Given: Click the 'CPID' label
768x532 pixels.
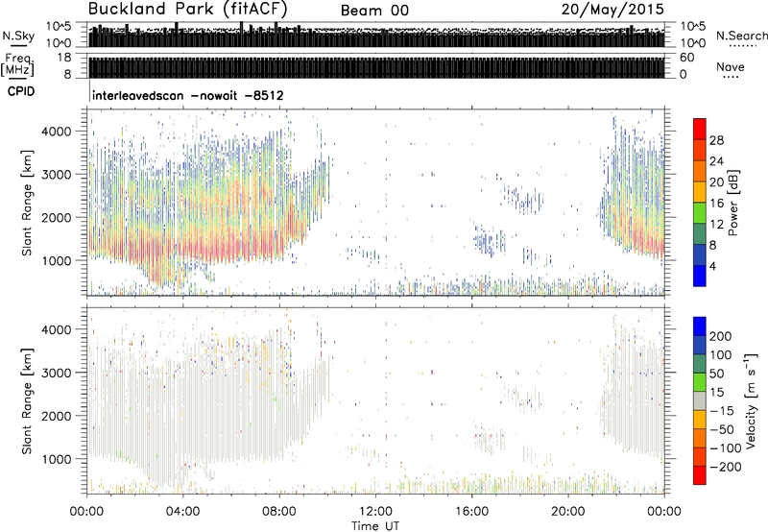Looking at the screenshot, I should 21,91.
